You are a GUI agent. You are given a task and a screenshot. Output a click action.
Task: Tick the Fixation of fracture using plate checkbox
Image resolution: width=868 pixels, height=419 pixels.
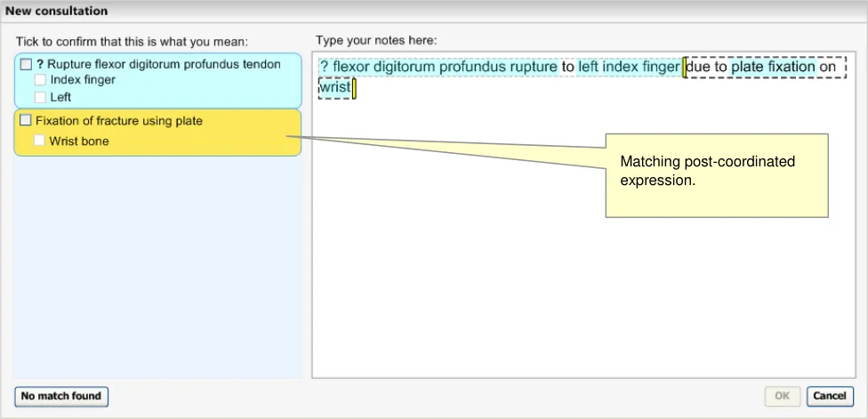point(25,120)
